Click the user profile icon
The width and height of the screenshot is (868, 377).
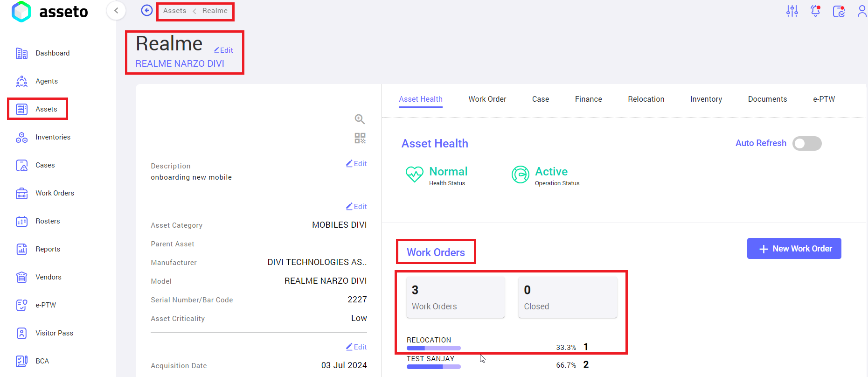pos(861,11)
